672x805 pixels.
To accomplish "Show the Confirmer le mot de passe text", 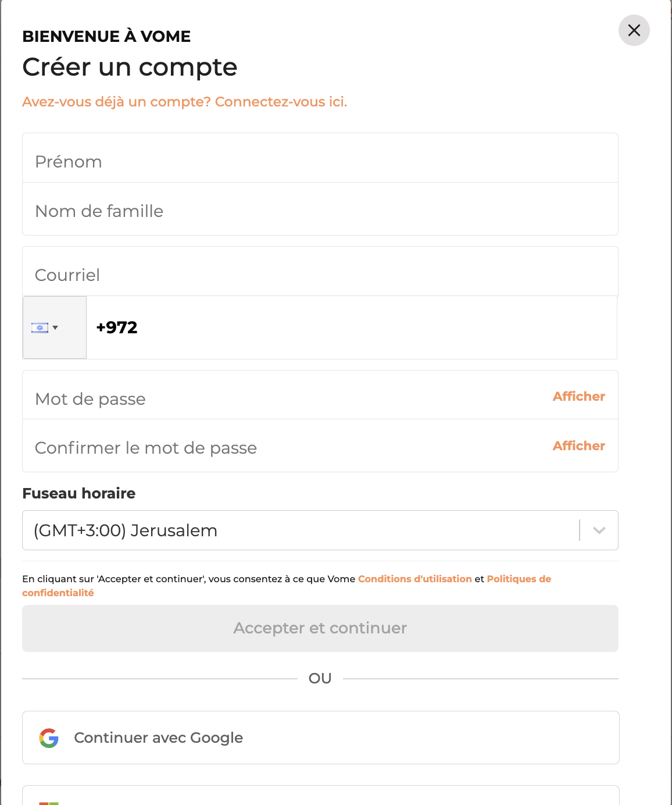I will (578, 446).
